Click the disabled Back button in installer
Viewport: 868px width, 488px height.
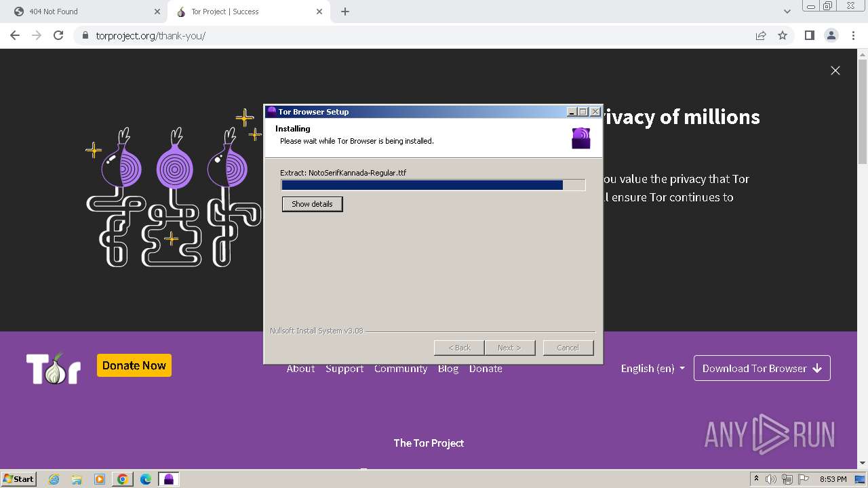click(459, 348)
